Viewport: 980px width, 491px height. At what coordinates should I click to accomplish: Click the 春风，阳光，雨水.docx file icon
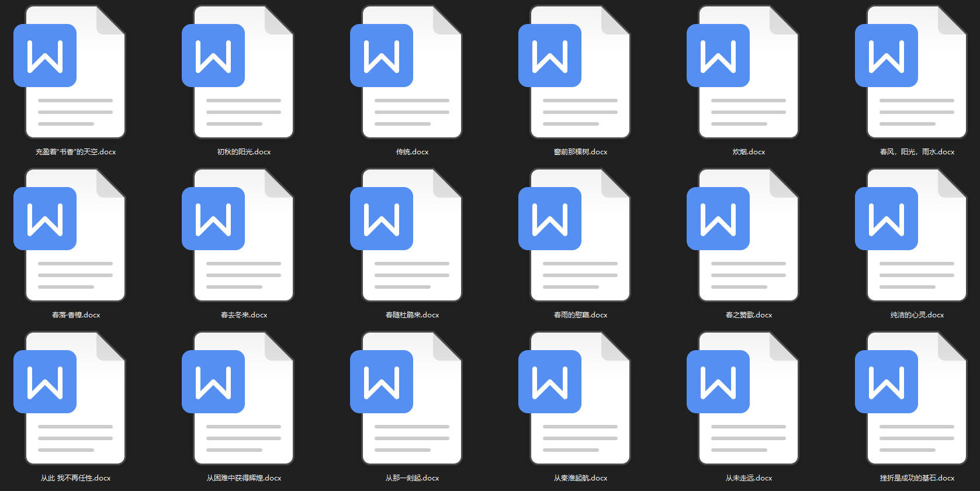click(x=911, y=72)
